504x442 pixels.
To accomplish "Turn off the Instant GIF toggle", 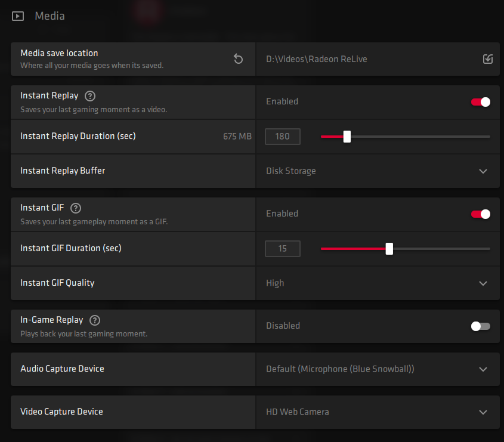I will (x=480, y=214).
